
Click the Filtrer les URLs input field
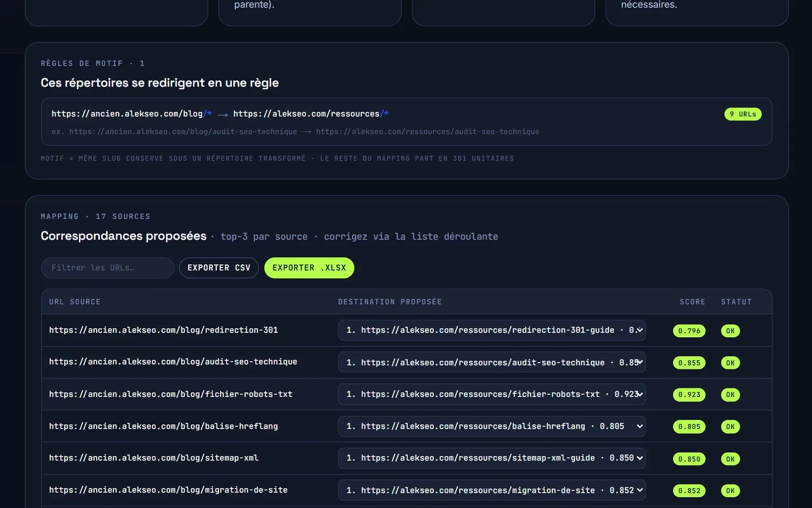coord(107,268)
